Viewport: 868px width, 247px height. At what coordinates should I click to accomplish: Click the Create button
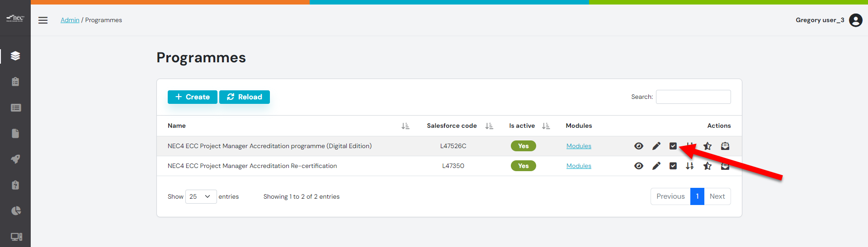point(193,97)
